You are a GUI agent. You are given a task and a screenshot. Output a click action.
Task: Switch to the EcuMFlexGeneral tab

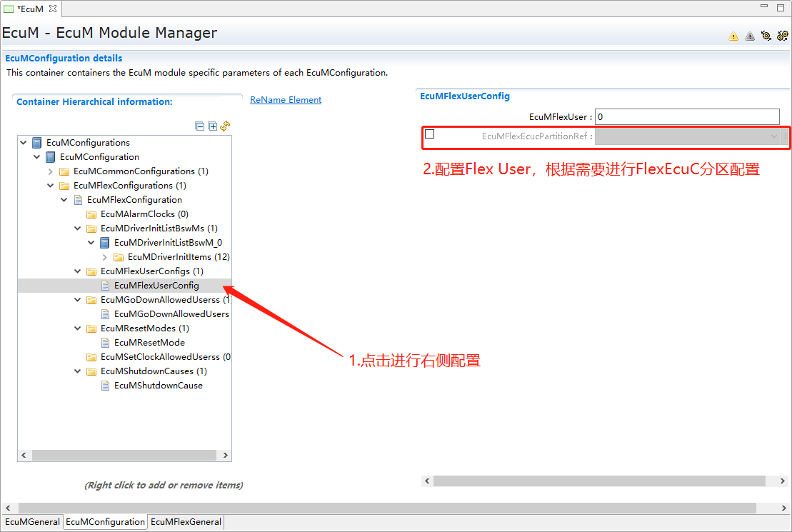pyautogui.click(x=186, y=522)
